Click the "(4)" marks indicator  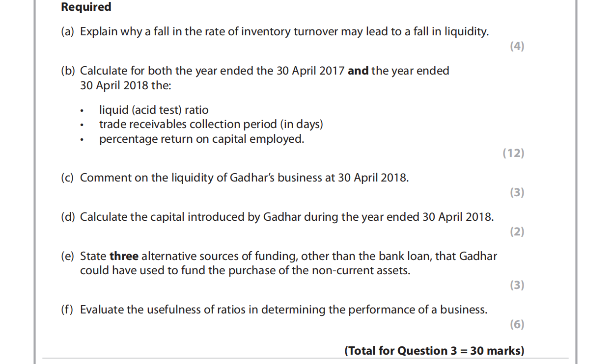[517, 47]
